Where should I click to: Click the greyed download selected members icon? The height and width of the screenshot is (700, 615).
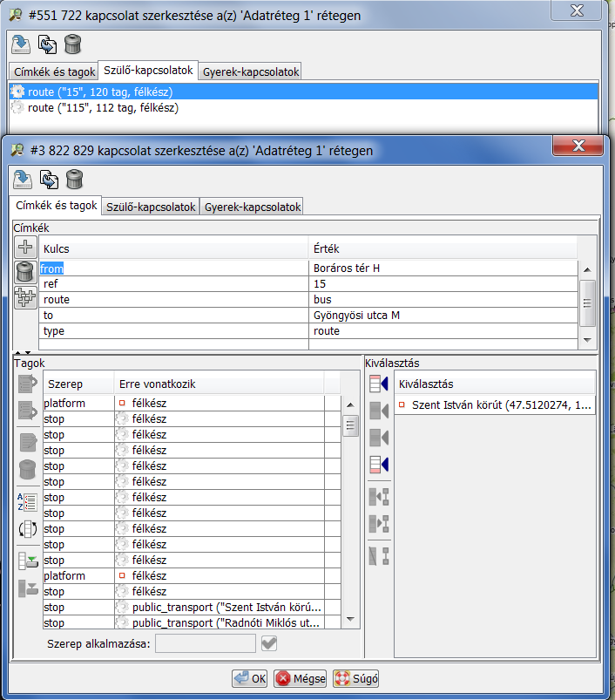(x=28, y=588)
